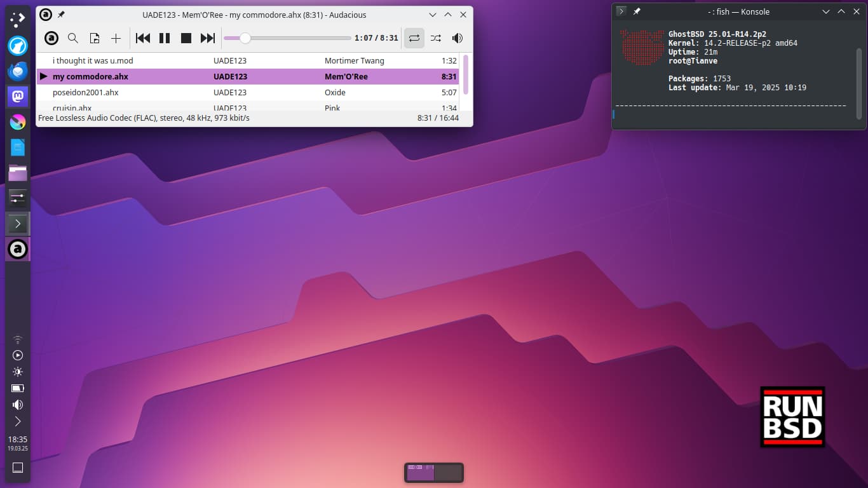Click the Audacious title bar down chevron
The height and width of the screenshot is (488, 868).
(433, 15)
